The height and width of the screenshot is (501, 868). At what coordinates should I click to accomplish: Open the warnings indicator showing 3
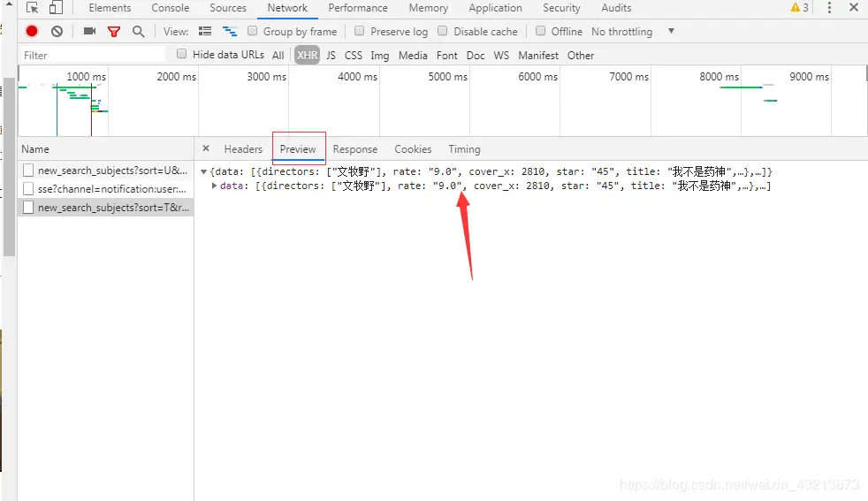click(x=799, y=8)
